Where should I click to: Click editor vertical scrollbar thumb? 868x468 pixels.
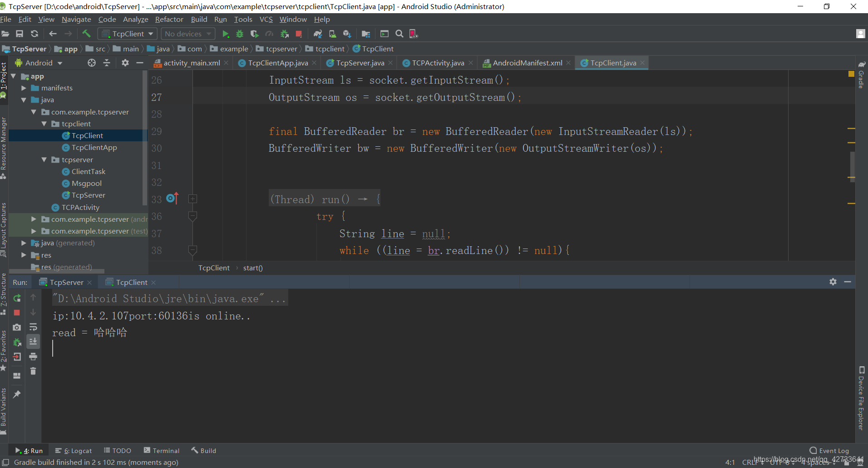[853, 166]
